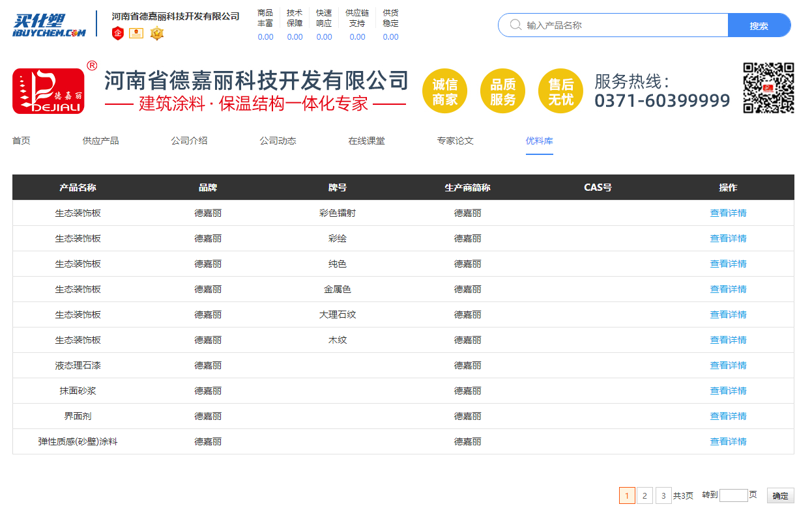Click the 技术保障 rating score
This screenshot has height=515, width=812.
295,37
